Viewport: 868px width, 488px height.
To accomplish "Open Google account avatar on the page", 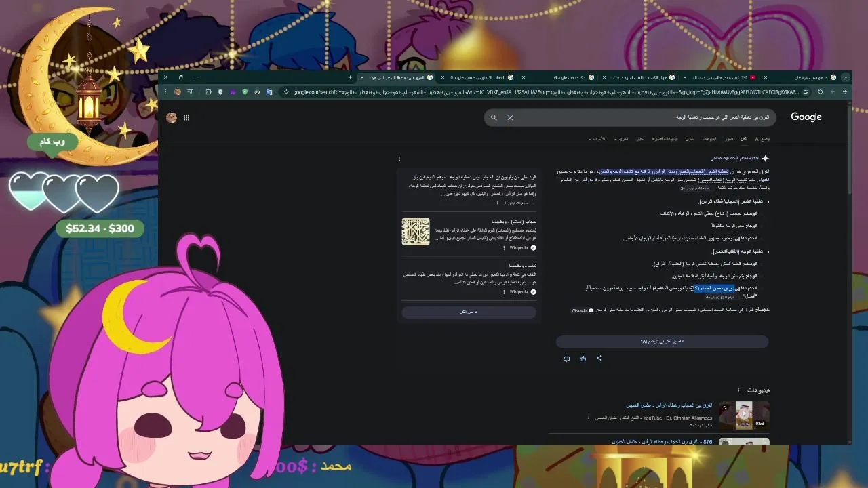I will tap(172, 117).
